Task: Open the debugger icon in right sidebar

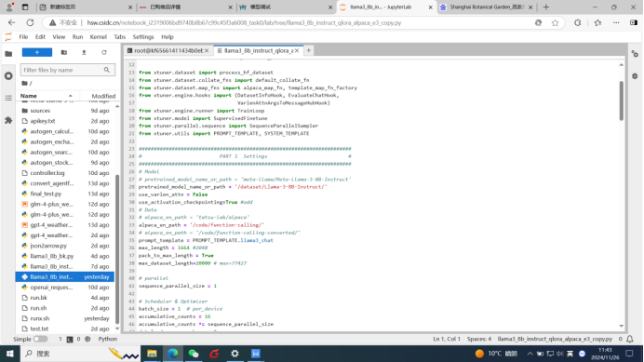Action: (x=635, y=76)
